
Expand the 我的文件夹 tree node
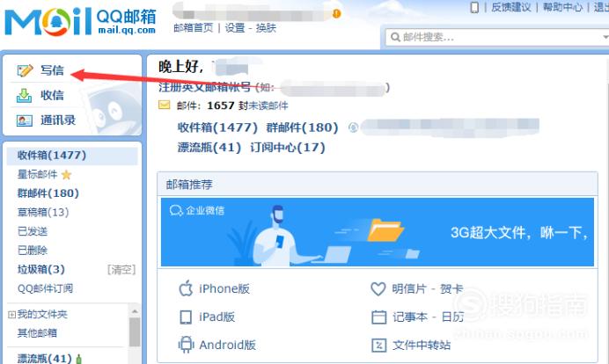(x=11, y=315)
